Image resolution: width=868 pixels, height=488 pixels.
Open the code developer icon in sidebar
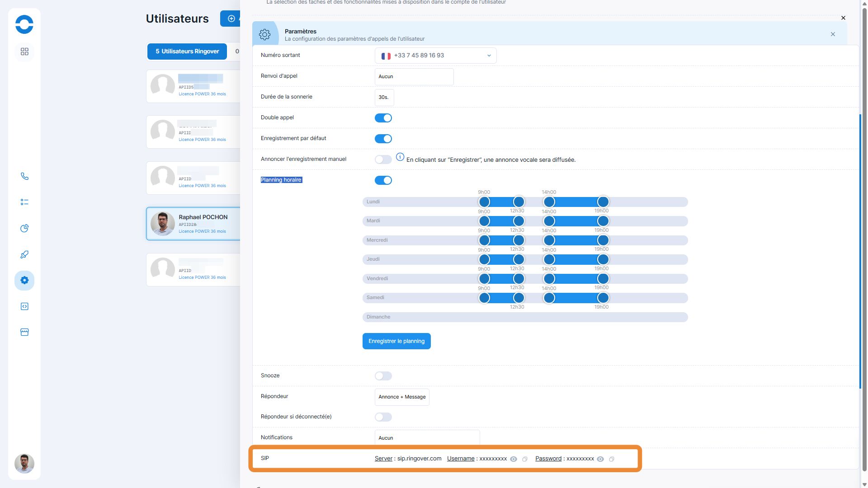click(24, 306)
